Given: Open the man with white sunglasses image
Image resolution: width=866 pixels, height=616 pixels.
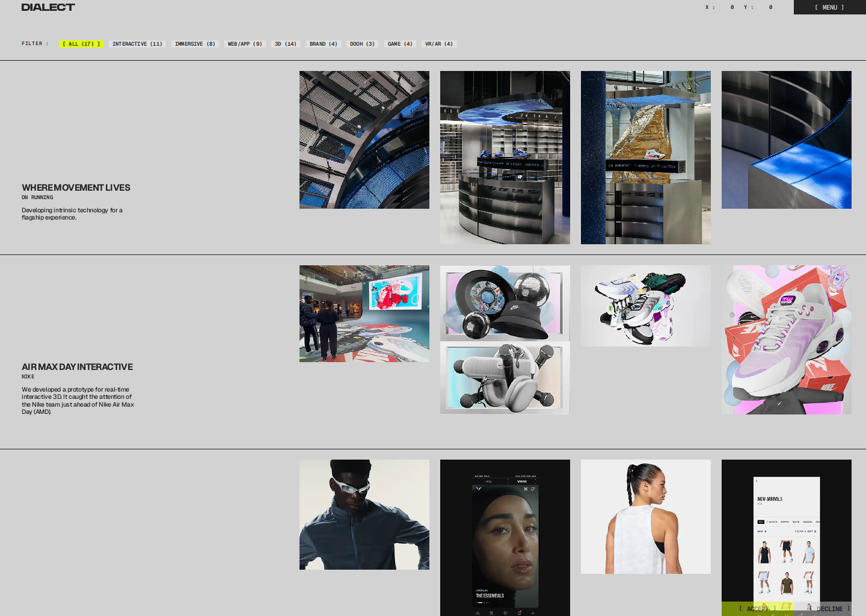Looking at the screenshot, I should [364, 514].
